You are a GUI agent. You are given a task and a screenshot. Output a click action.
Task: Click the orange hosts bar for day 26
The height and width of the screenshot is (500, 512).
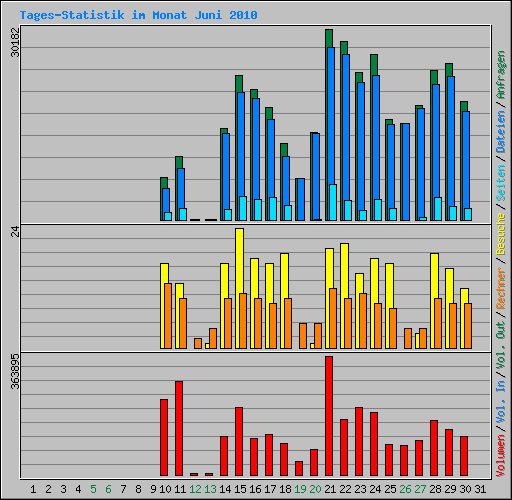(408, 339)
